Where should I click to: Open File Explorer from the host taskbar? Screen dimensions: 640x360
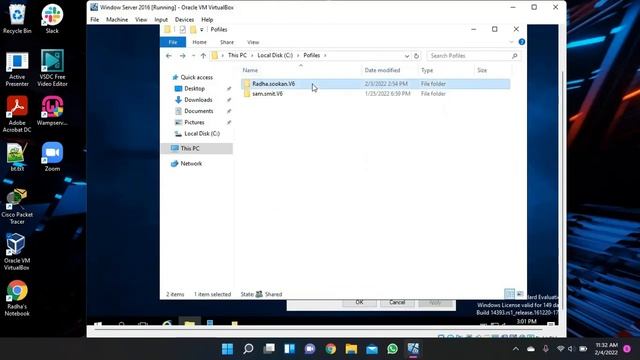[x=351, y=349]
